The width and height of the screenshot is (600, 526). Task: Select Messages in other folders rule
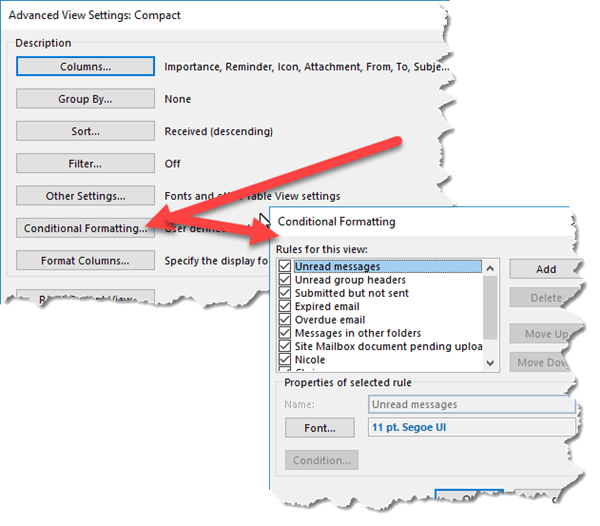[x=358, y=333]
